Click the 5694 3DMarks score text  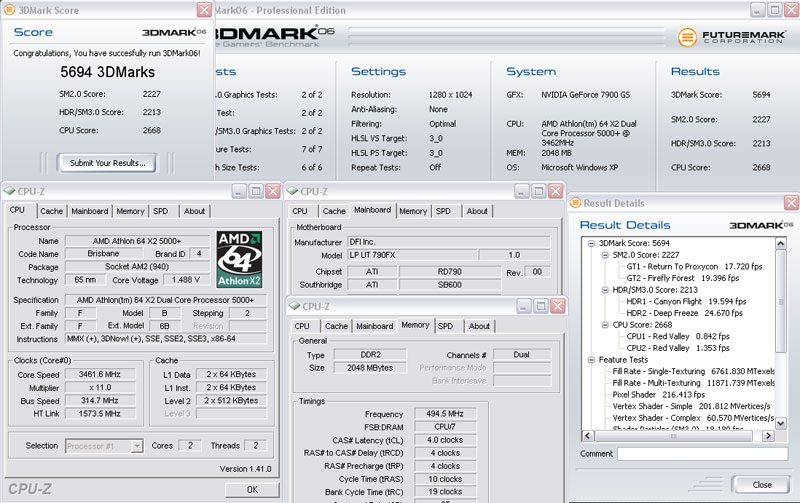click(x=107, y=72)
